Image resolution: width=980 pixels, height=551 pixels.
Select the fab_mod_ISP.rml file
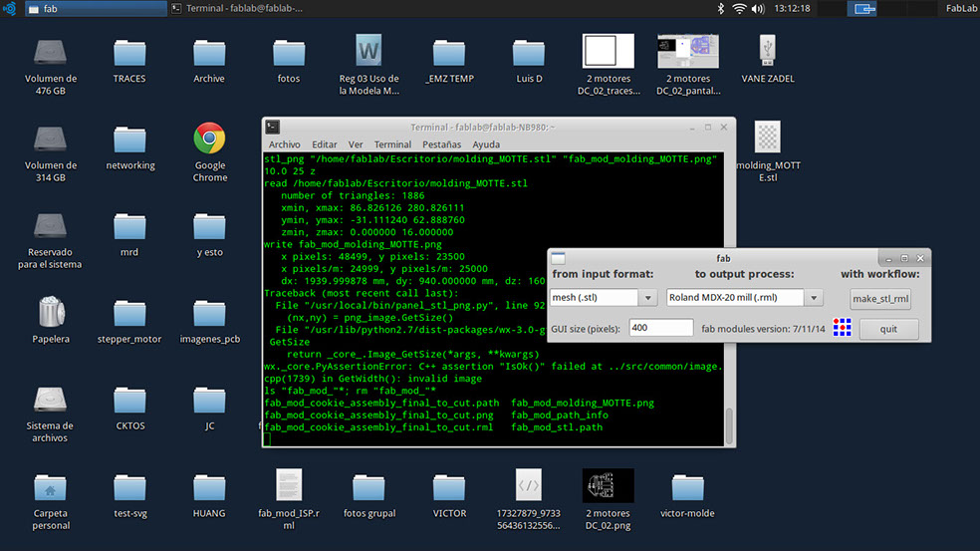(289, 485)
